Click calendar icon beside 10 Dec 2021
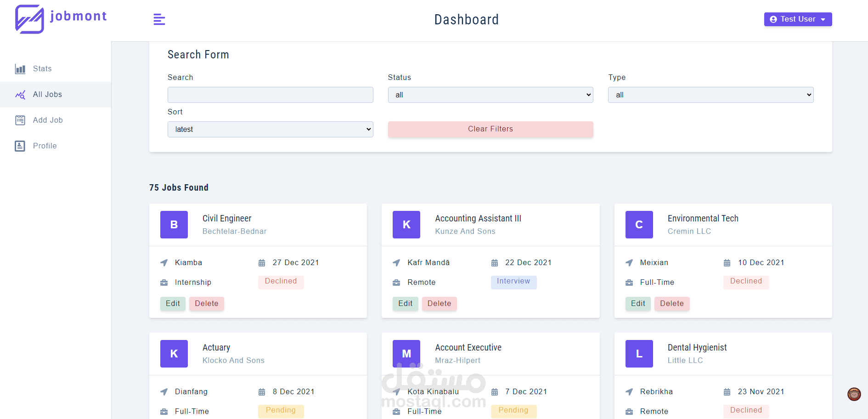The width and height of the screenshot is (868, 419). 727,263
